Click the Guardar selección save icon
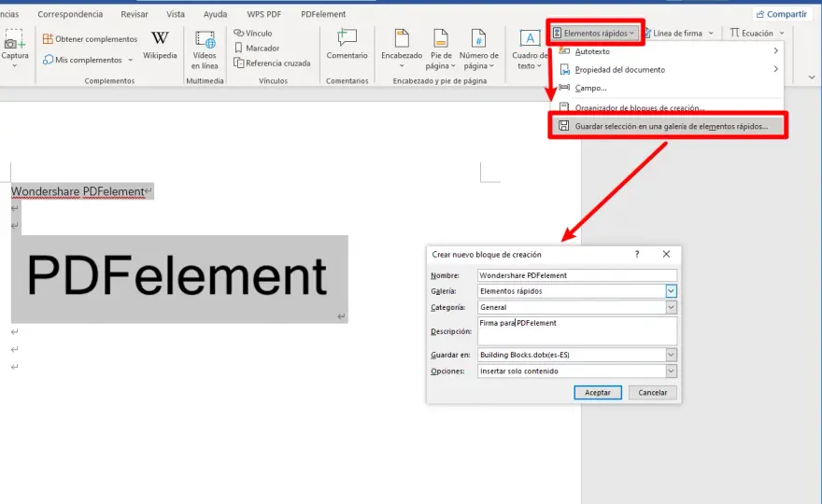 tap(563, 126)
